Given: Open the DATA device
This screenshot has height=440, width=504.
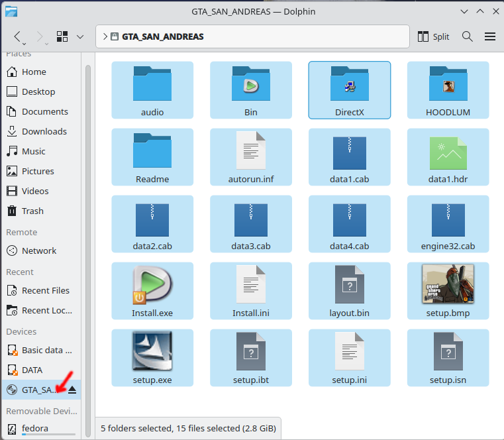Looking at the screenshot, I should pyautogui.click(x=41, y=370).
